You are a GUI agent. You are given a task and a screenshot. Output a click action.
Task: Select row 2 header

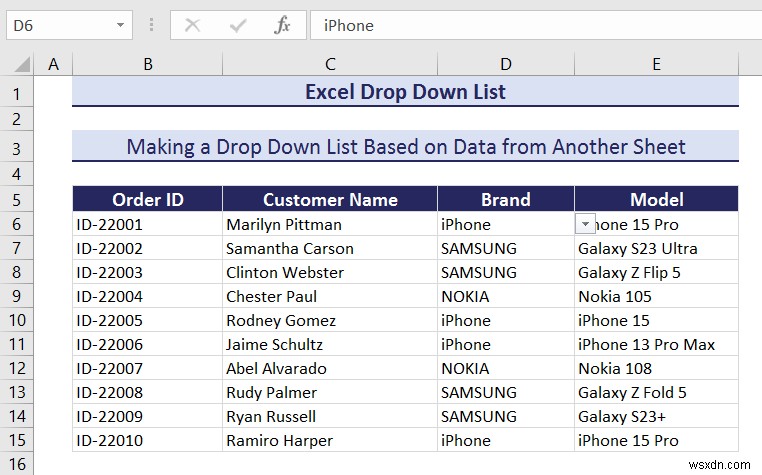click(x=17, y=119)
